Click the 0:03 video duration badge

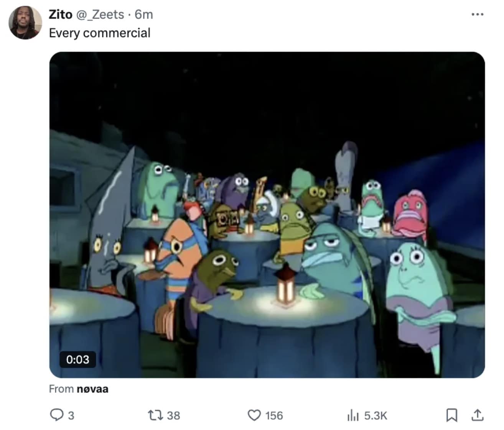77,359
